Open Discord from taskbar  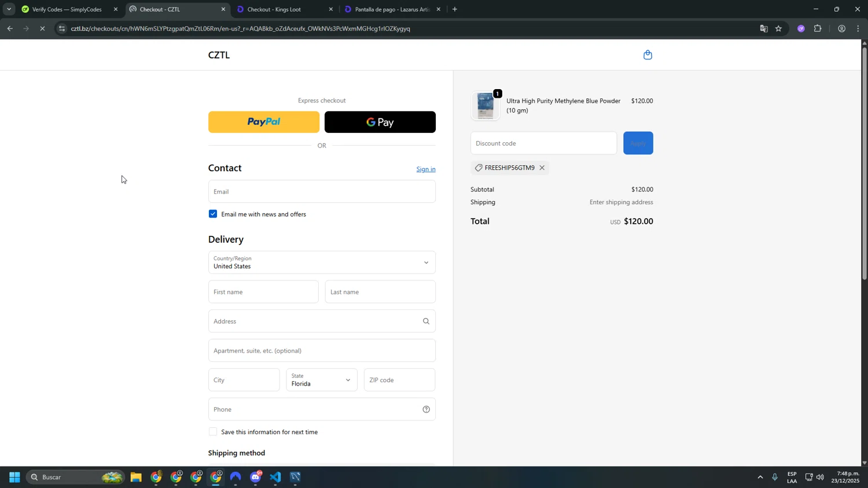click(x=256, y=477)
